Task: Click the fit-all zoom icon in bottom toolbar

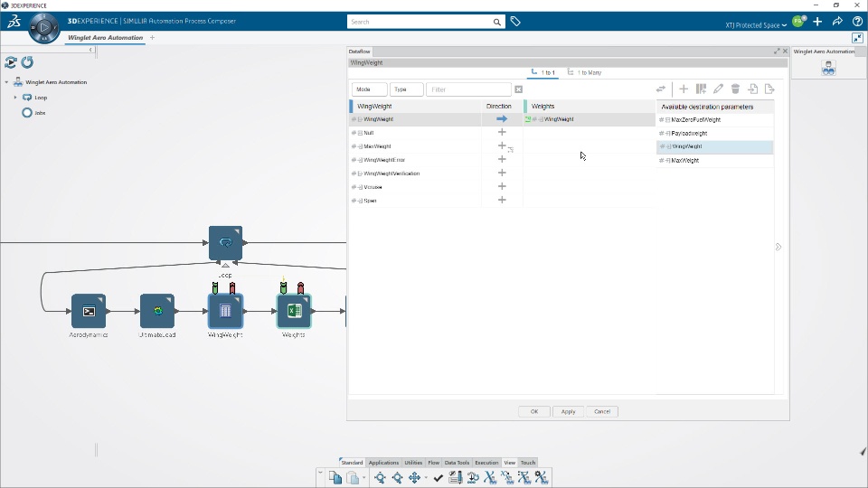Action: [x=380, y=477]
